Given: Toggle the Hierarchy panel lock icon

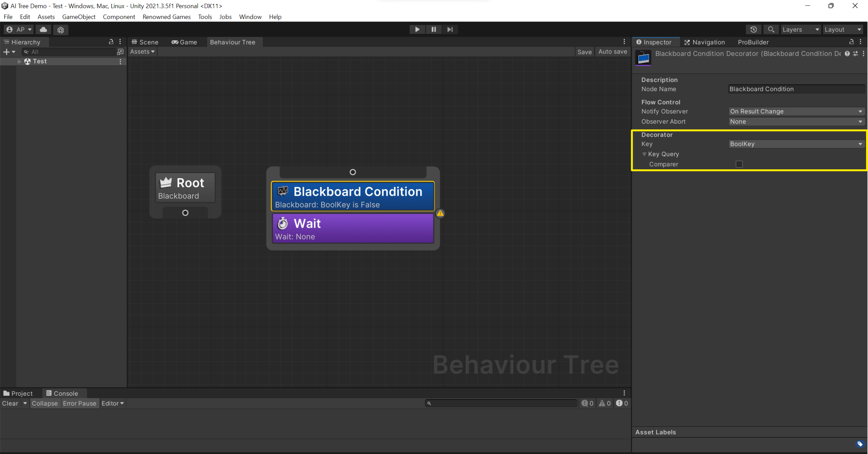Looking at the screenshot, I should coord(111,42).
